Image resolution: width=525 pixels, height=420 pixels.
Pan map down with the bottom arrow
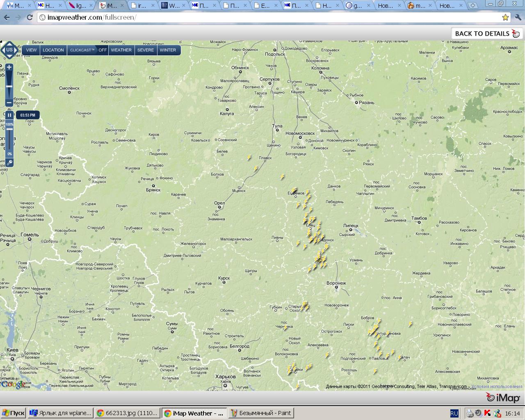(x=9, y=57)
